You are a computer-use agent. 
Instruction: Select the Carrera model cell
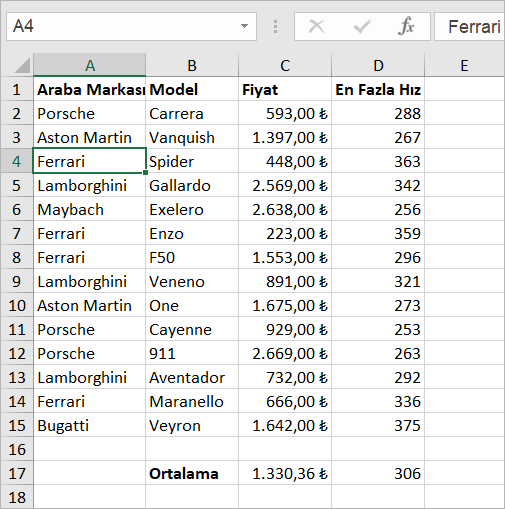click(x=192, y=113)
